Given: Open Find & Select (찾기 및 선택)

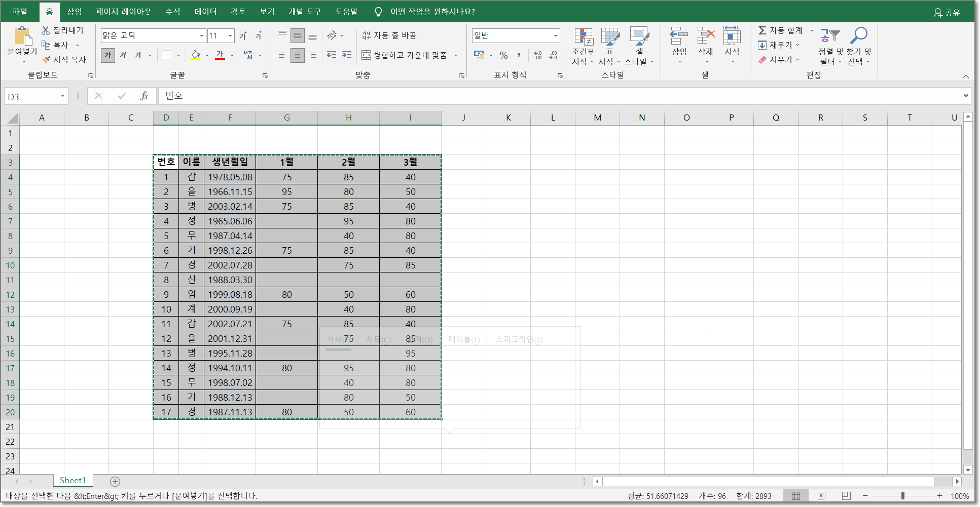Looking at the screenshot, I should (859, 46).
